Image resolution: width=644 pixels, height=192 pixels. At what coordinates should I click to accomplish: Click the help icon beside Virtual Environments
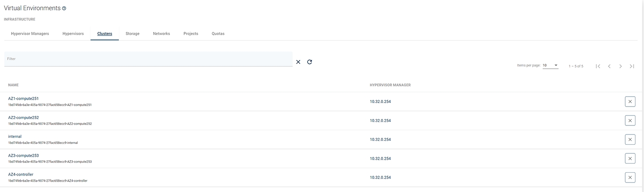point(64,8)
